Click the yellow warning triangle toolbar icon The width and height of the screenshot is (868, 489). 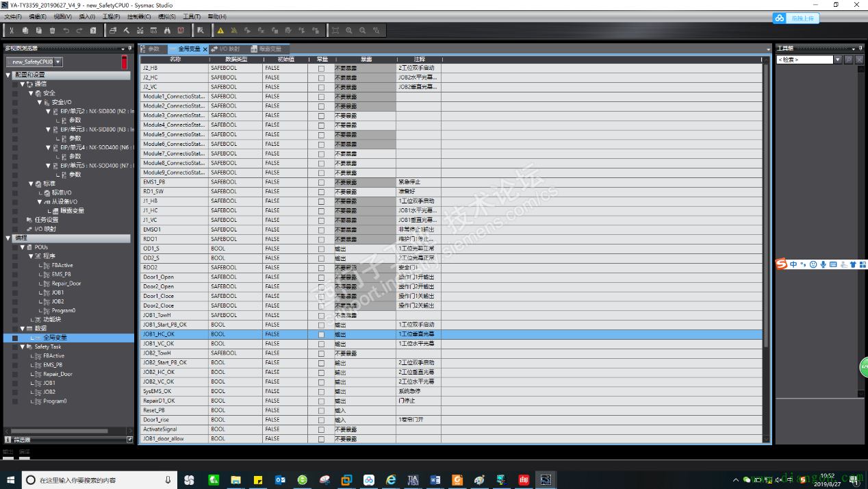click(x=220, y=30)
